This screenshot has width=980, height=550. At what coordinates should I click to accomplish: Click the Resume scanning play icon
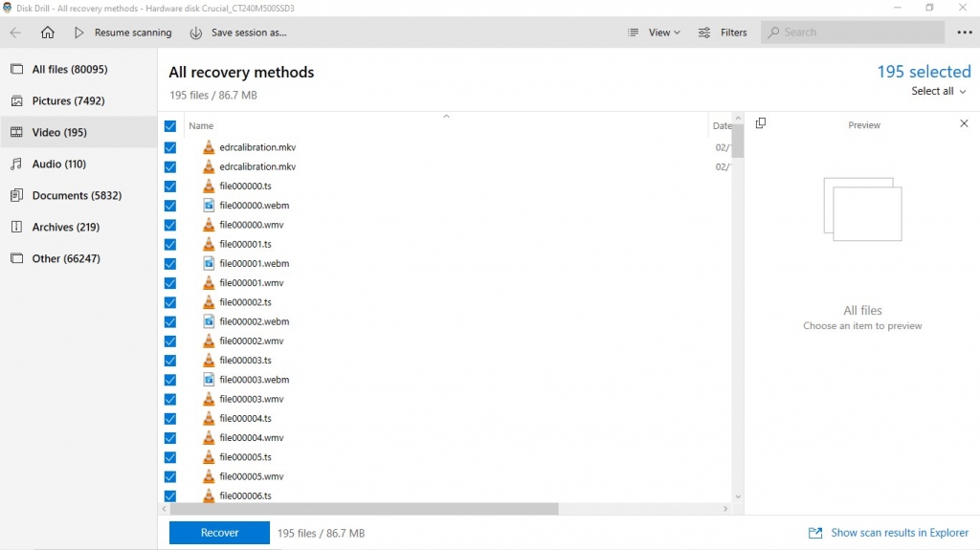(78, 33)
